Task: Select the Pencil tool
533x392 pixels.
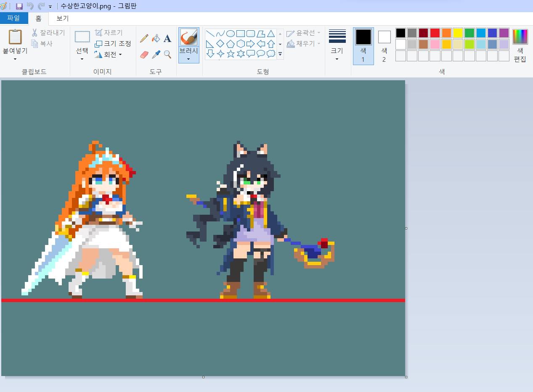Action: point(144,39)
